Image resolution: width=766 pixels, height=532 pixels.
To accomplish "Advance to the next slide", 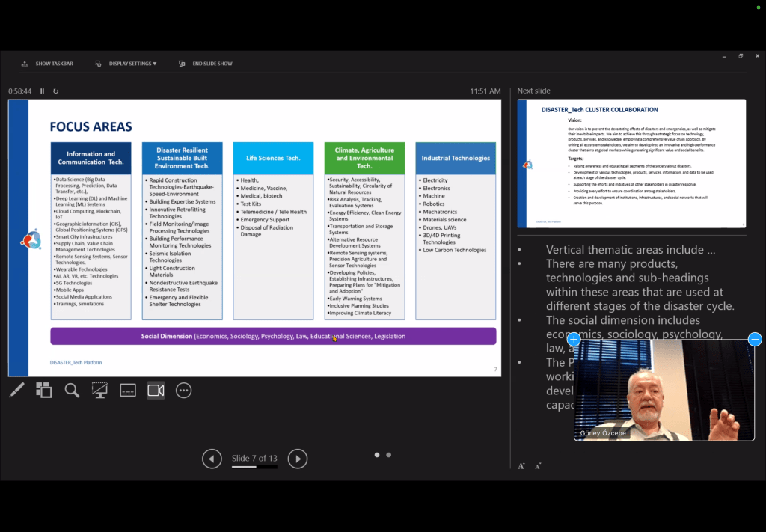I will coord(298,459).
